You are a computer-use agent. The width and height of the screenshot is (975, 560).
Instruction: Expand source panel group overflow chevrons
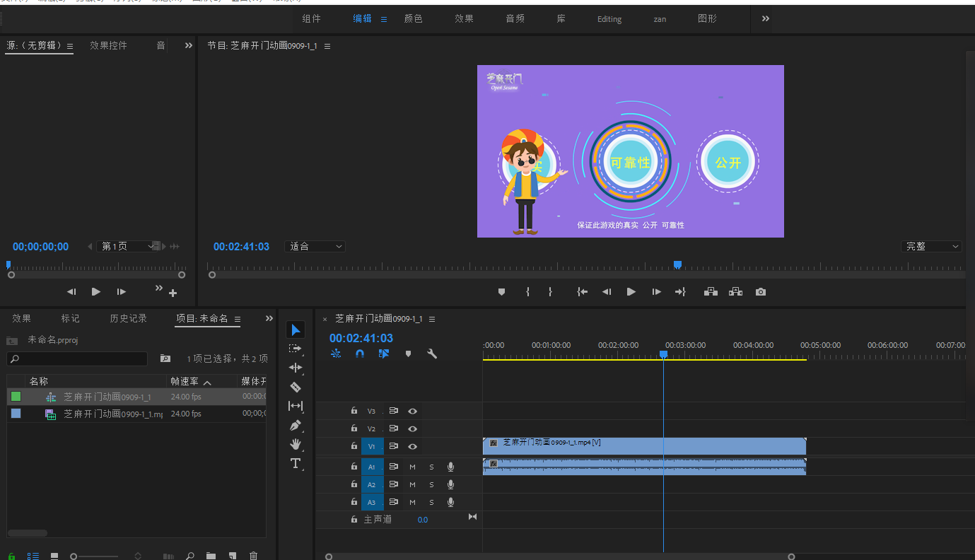[x=189, y=45]
